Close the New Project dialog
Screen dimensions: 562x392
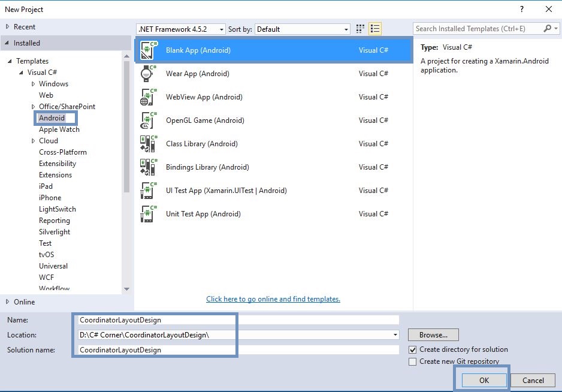coord(549,10)
